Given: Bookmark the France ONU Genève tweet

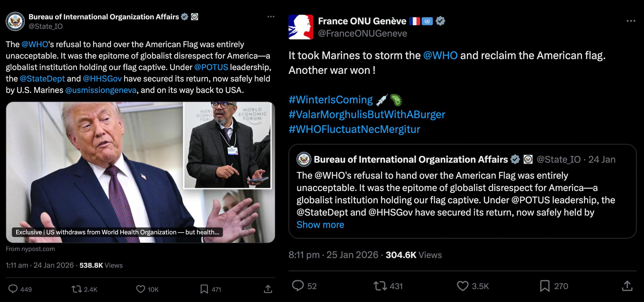Looking at the screenshot, I should 545,286.
